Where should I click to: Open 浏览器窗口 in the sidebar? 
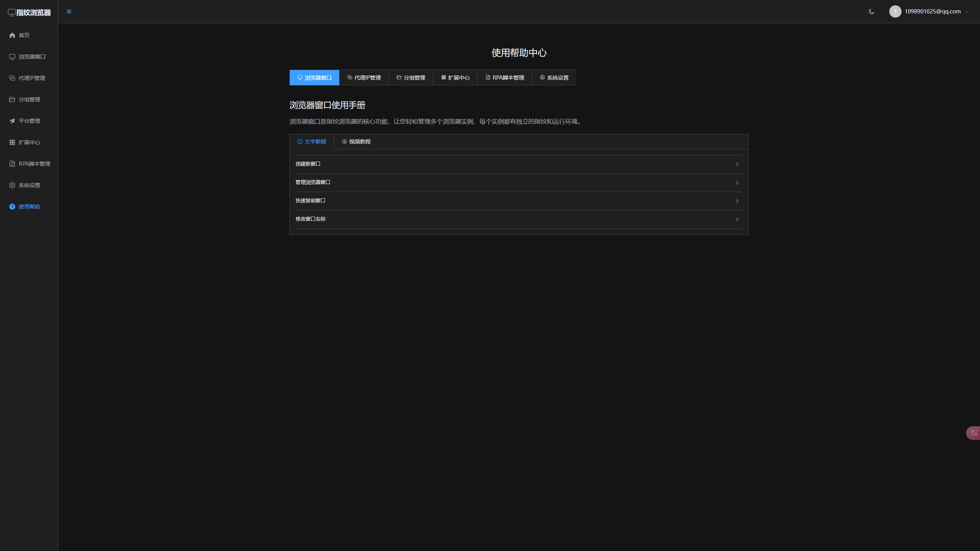coord(32,57)
